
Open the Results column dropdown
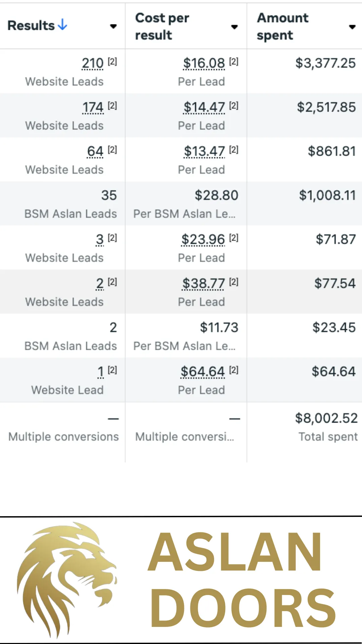(x=113, y=26)
